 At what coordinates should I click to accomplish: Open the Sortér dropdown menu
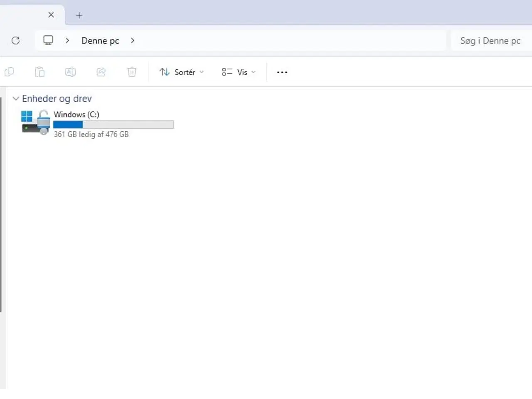(x=182, y=72)
